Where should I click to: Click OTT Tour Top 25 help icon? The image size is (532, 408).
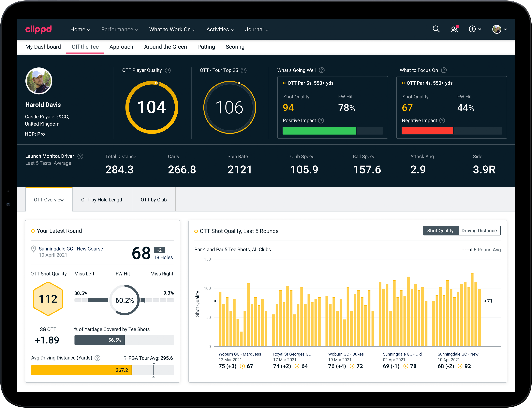pos(243,70)
